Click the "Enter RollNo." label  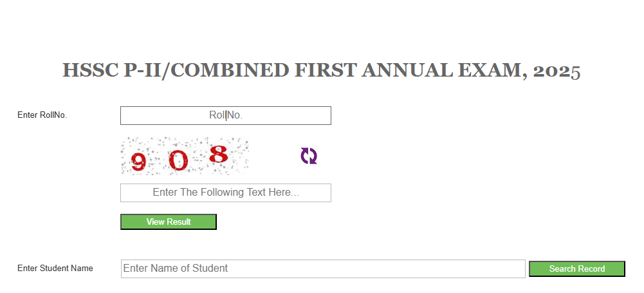click(42, 115)
